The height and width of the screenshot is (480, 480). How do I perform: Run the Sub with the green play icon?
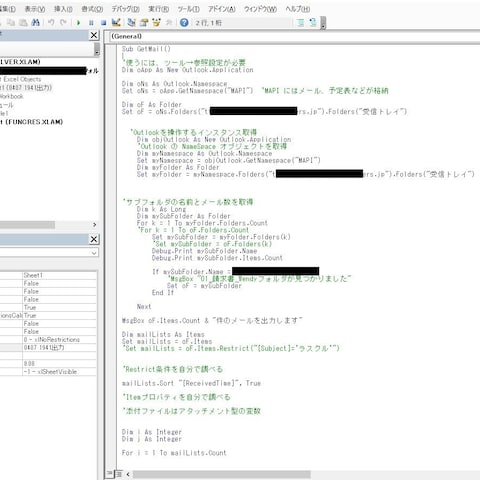point(78,23)
